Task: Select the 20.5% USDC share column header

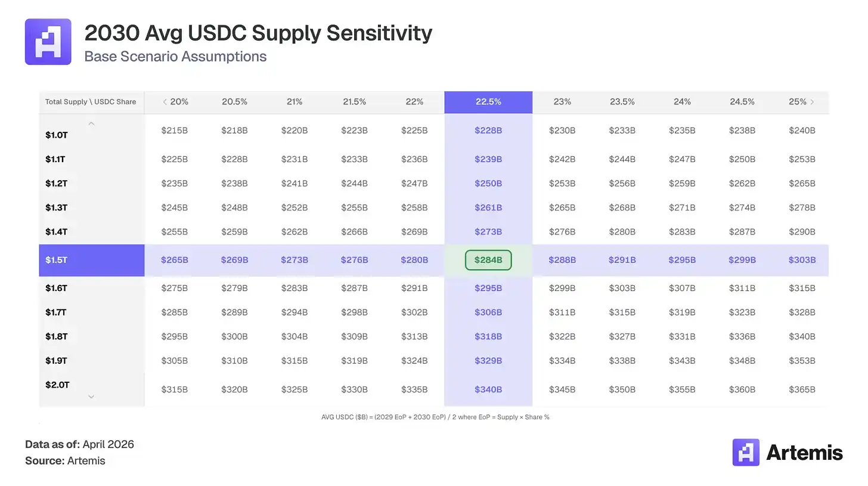Action: [234, 102]
